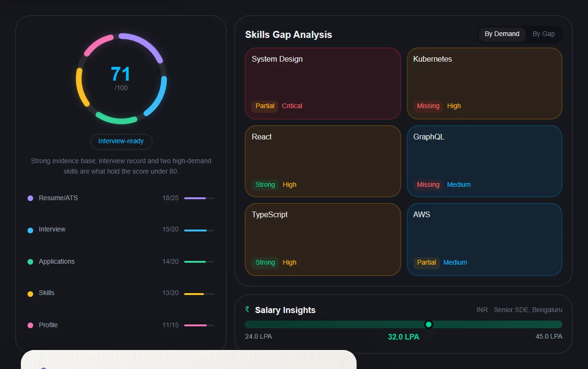Click the purple Resume/ATS dot
Viewport: 588px width, 369px height.
[x=30, y=198]
